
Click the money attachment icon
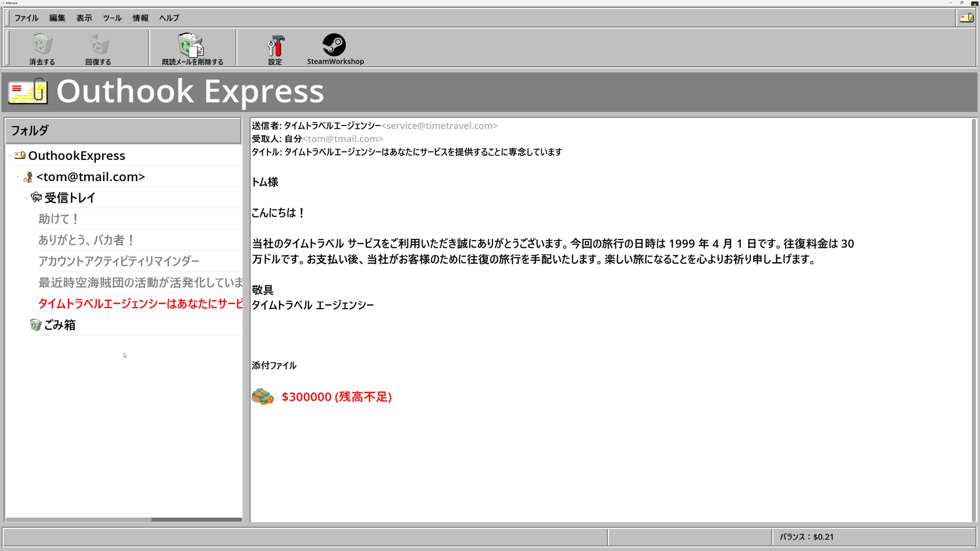pyautogui.click(x=263, y=397)
